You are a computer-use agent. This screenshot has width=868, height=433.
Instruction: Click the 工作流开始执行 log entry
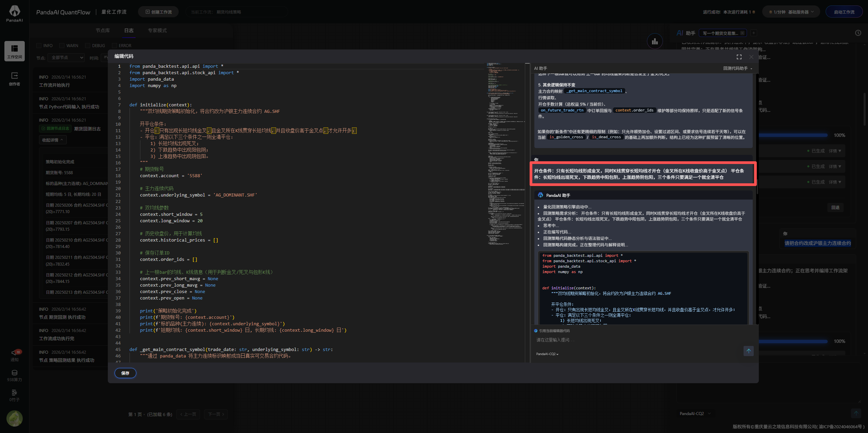[x=54, y=85]
